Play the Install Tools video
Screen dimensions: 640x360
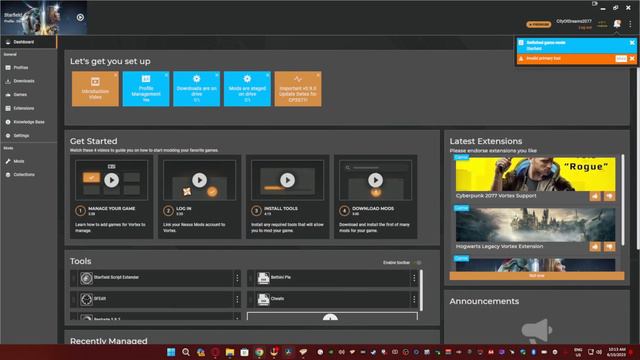pos(287,180)
